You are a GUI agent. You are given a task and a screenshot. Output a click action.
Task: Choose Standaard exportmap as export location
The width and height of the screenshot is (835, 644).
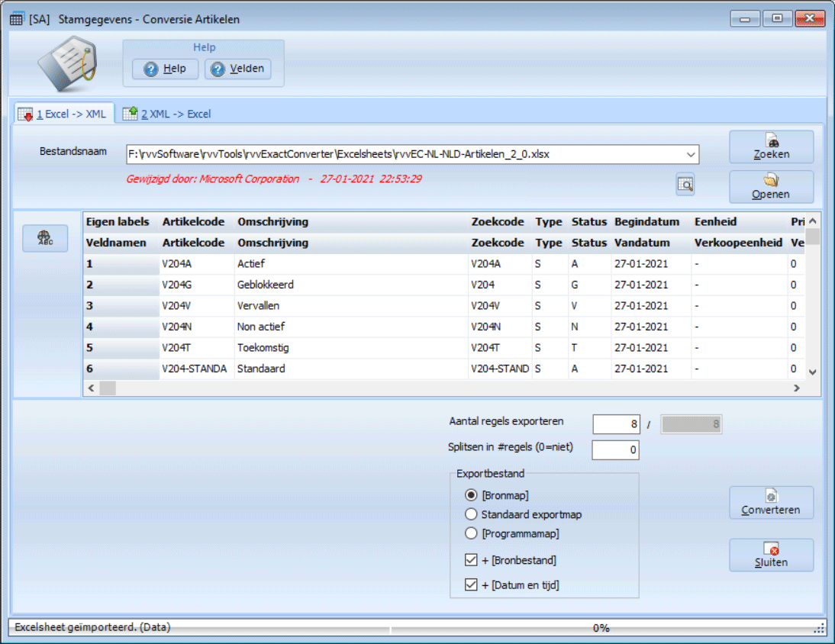471,514
